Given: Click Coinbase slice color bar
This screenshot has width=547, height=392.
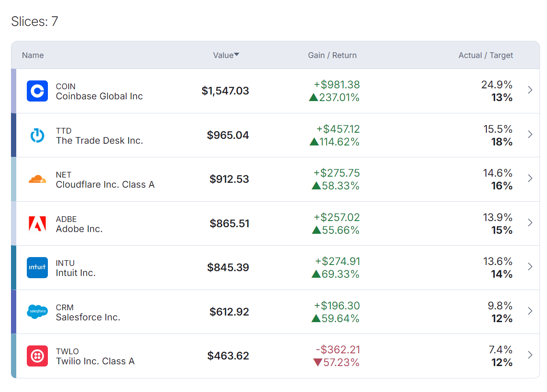Looking at the screenshot, I should 14,91.
